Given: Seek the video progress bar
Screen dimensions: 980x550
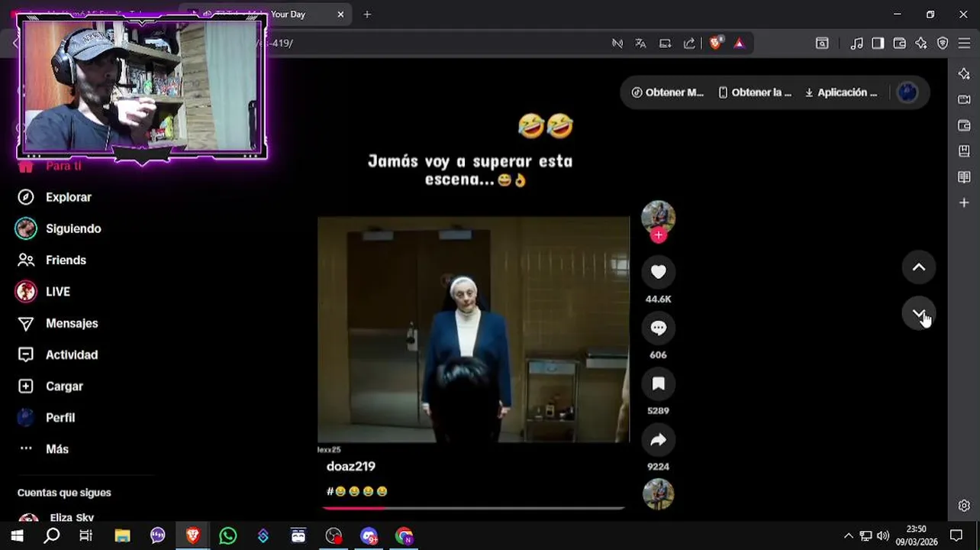Looking at the screenshot, I should (x=473, y=507).
